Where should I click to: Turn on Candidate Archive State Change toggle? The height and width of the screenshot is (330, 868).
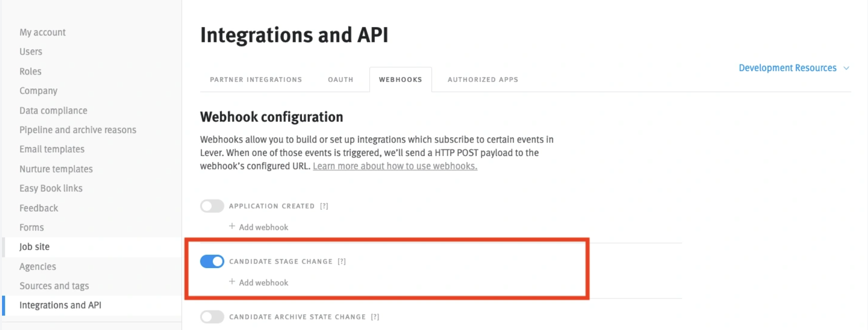coord(212,317)
